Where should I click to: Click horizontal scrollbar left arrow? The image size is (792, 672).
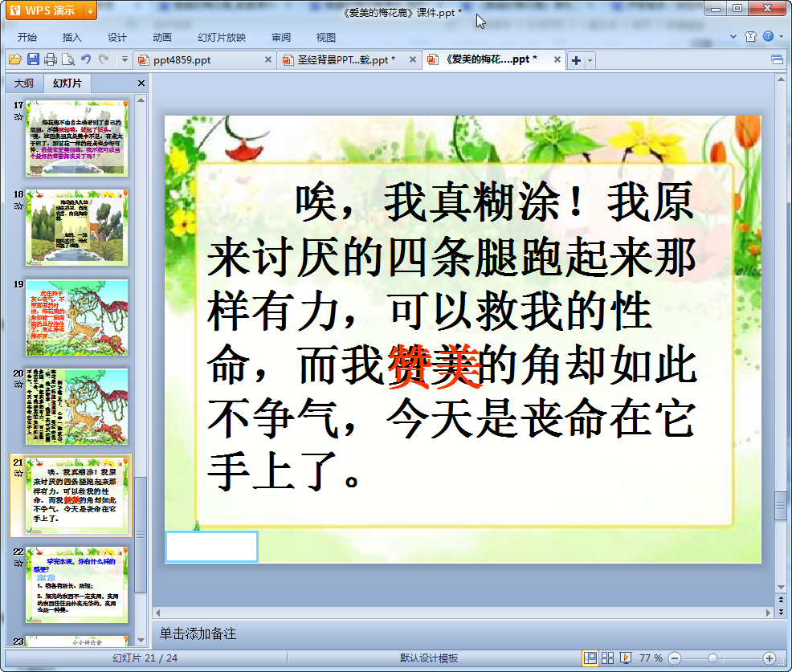pyautogui.click(x=157, y=613)
